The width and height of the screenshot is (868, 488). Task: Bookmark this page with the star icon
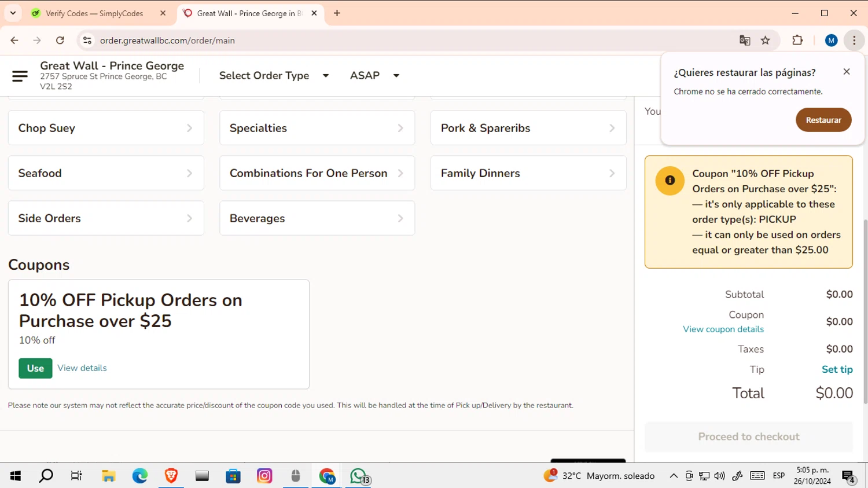click(766, 41)
